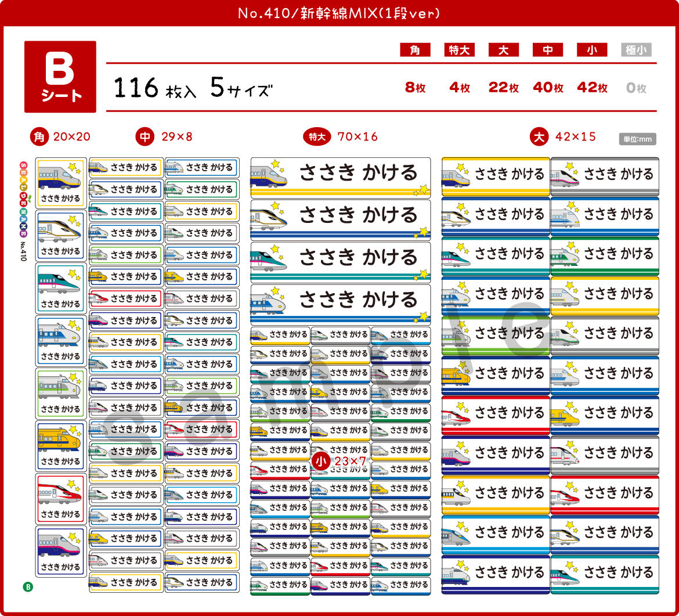Click the round 角 badge beside 20×20
The width and height of the screenshot is (679, 616).
pyautogui.click(x=39, y=137)
